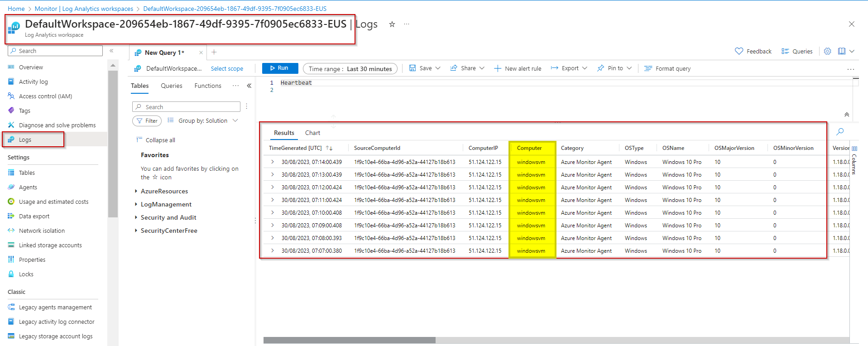Click the Filter button

click(x=147, y=121)
